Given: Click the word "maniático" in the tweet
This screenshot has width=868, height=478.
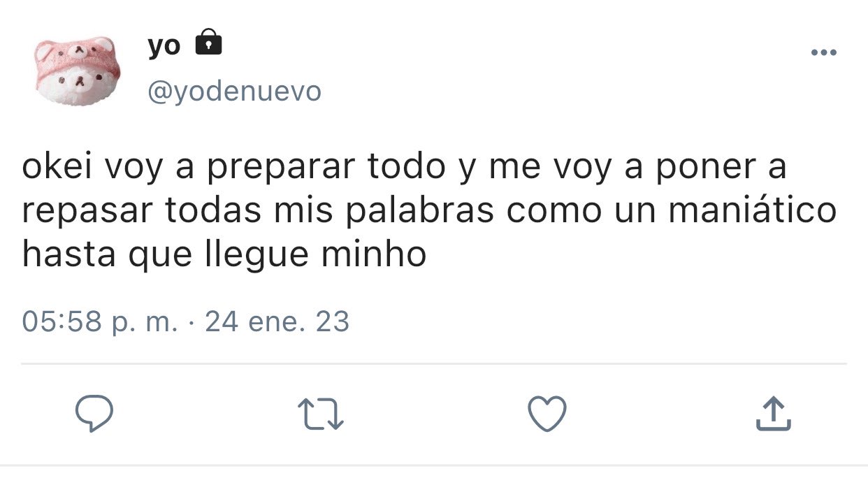Looking at the screenshot, I should pos(753,210).
